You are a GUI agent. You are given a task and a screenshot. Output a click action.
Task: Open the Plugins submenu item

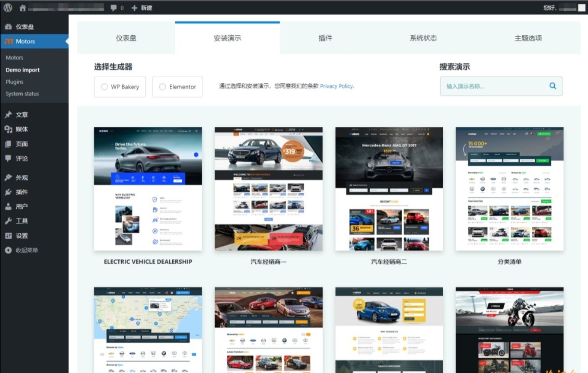14,82
